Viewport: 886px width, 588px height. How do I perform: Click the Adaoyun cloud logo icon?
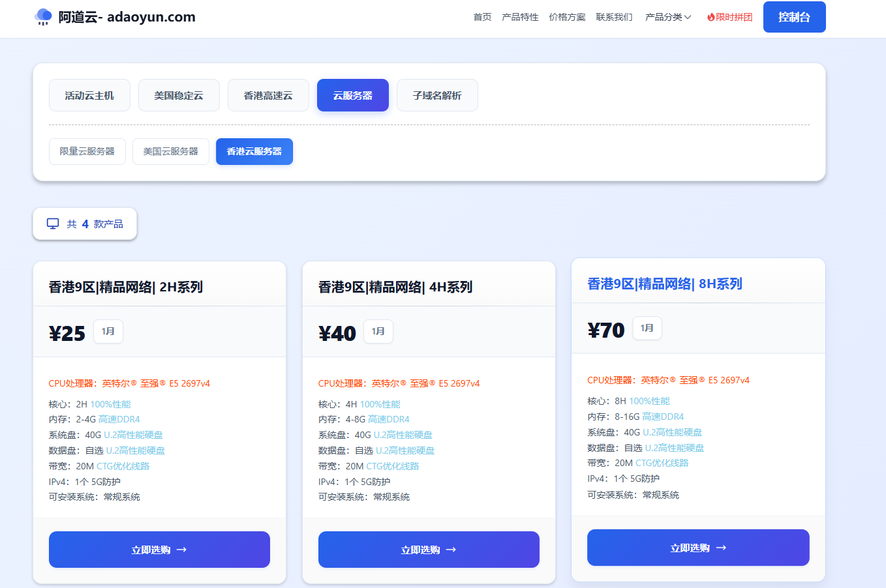pyautogui.click(x=43, y=17)
